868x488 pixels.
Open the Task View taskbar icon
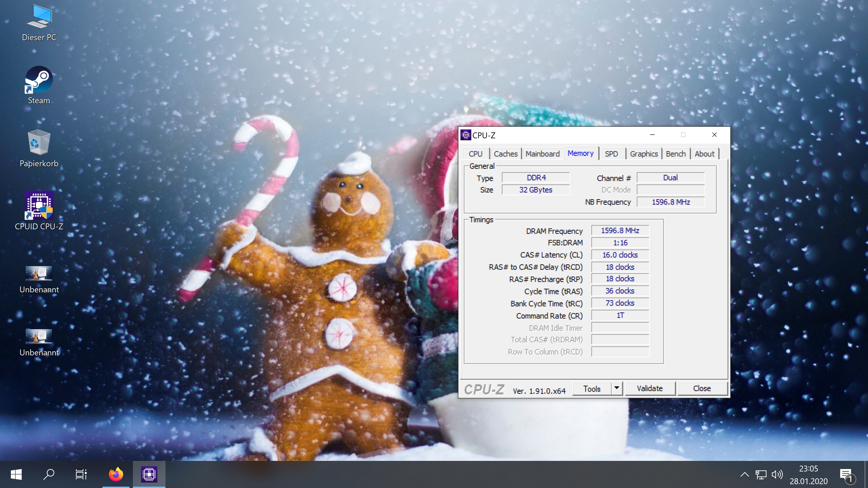point(81,474)
